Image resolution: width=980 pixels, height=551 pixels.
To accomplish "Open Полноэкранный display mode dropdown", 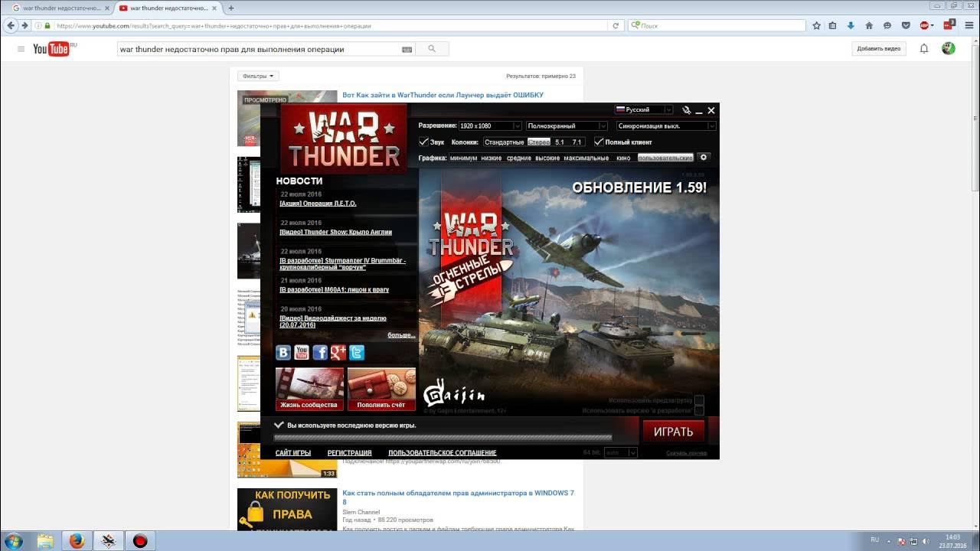I will [567, 126].
